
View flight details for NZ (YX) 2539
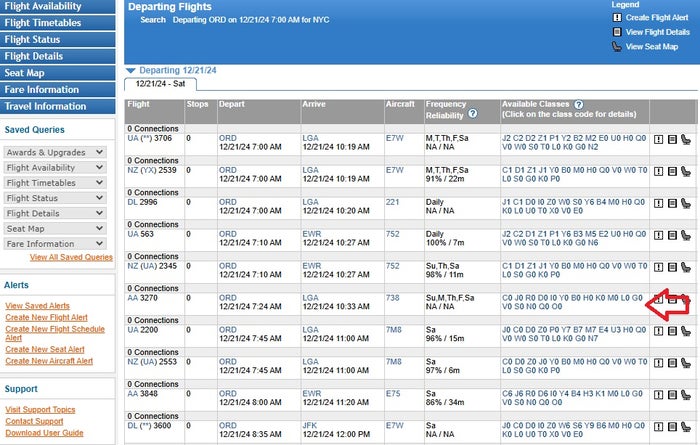(672, 171)
